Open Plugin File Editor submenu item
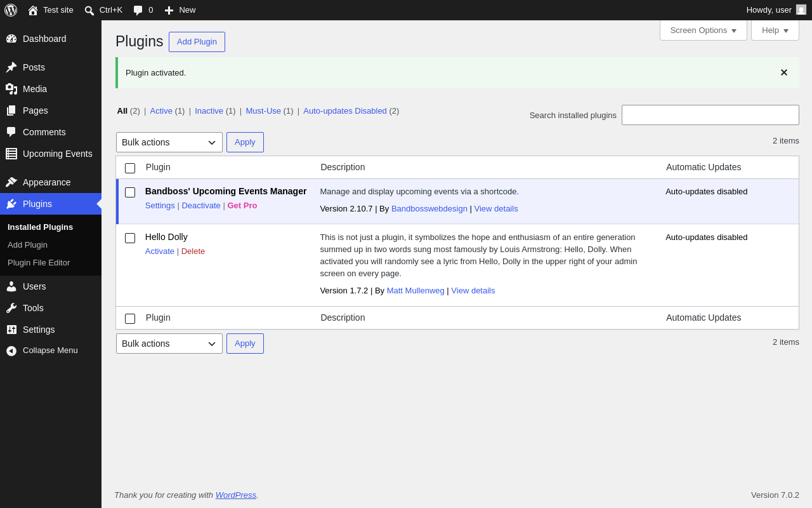Screen dimensions: 812x508 click(39, 262)
